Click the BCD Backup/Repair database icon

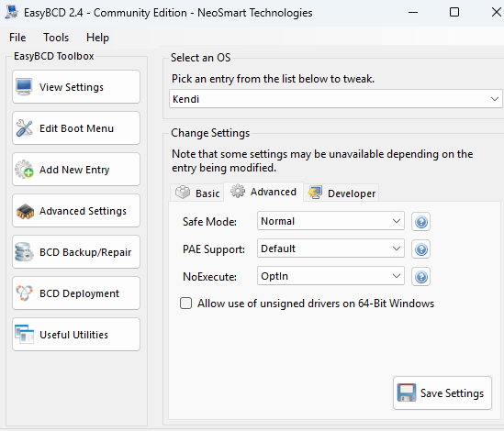[24, 252]
